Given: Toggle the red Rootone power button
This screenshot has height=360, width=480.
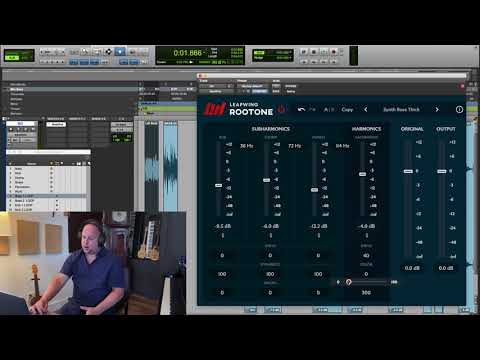Looking at the screenshot, I should [x=281, y=109].
